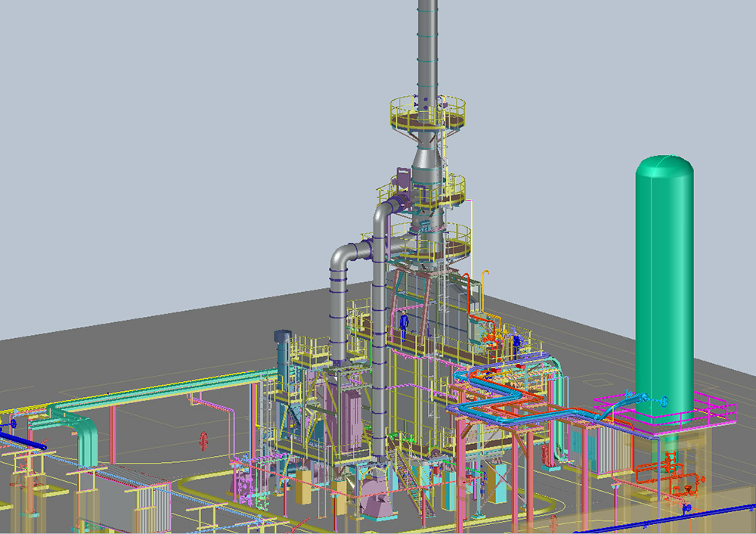Viewport: 756px width, 534px height.
Task: Select the conical reducer section of the stack
Action: click(427, 157)
